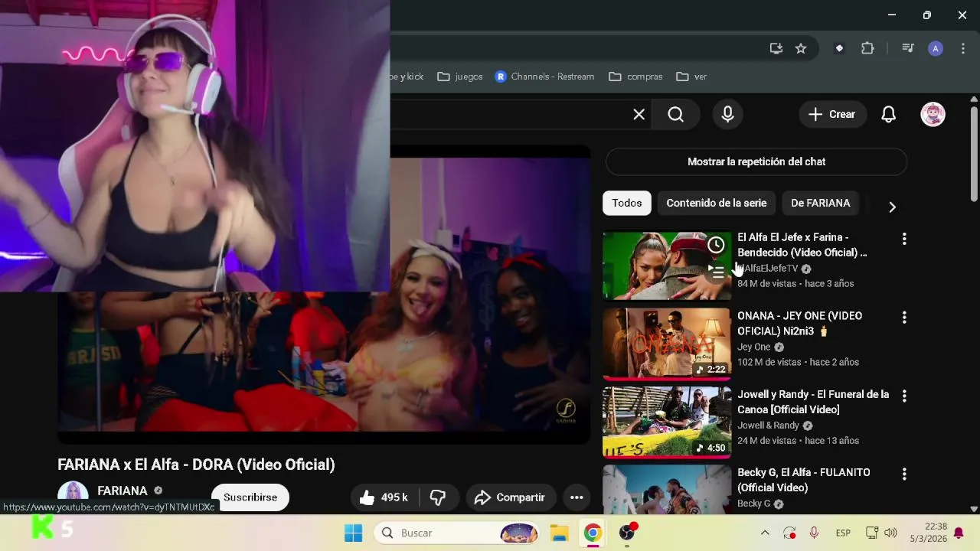Open options menu for ONANA video
This screenshot has width=980, height=551.
click(x=904, y=317)
